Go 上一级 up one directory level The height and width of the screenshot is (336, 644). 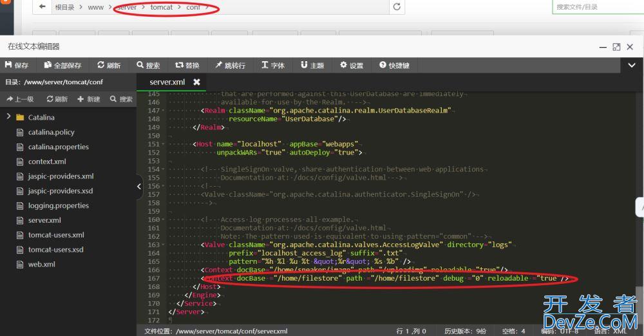(20, 99)
